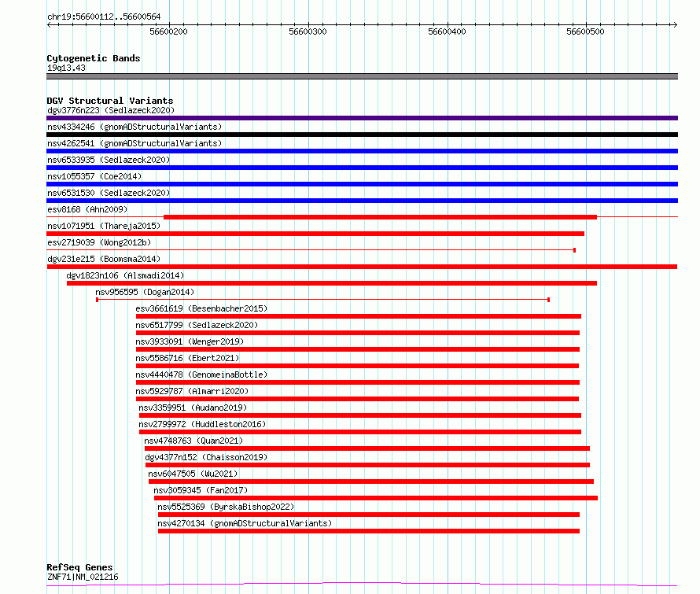Click the red nsv3059345 variant bar

pos(376,498)
